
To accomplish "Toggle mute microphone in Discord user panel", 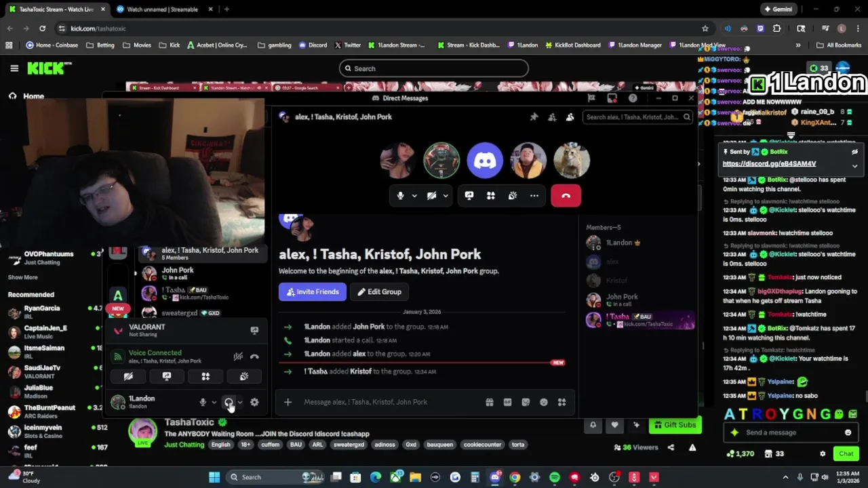I will pyautogui.click(x=203, y=403).
